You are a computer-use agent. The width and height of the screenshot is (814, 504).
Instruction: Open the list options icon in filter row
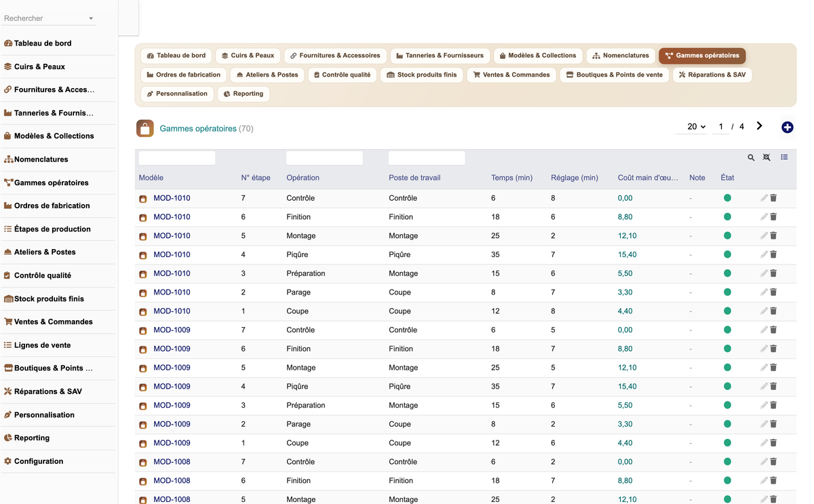click(x=784, y=157)
